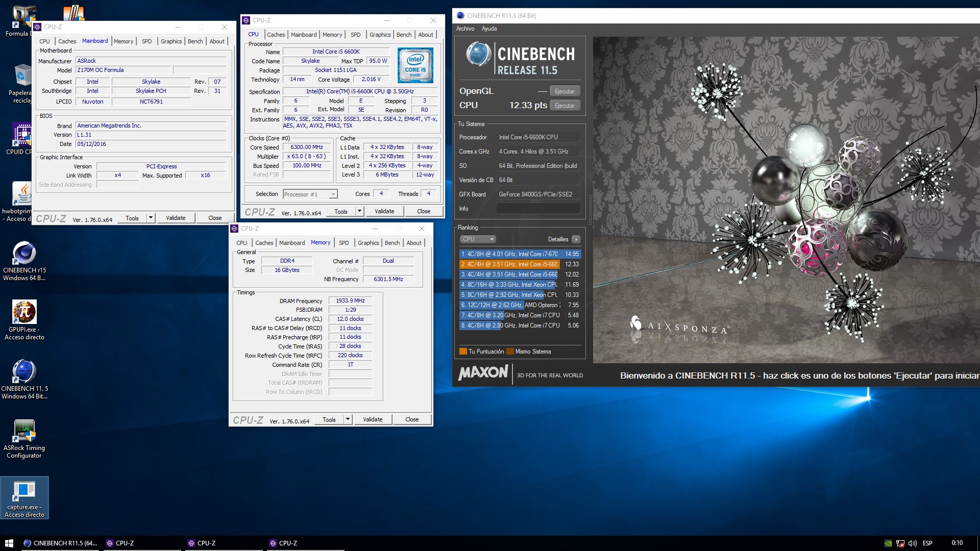Switch to the Graphics tab in Memory window
980x551 pixels.
368,243
